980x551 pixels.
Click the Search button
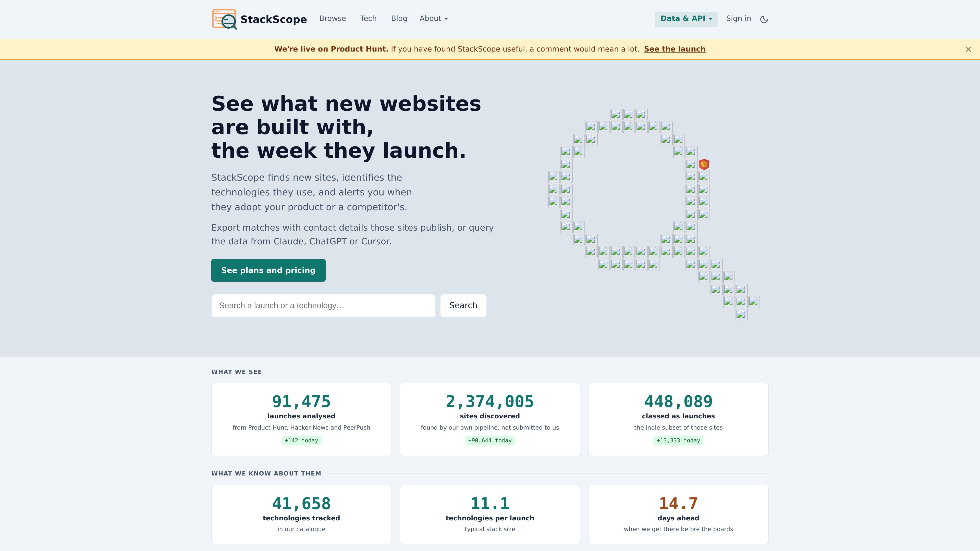[x=463, y=305]
